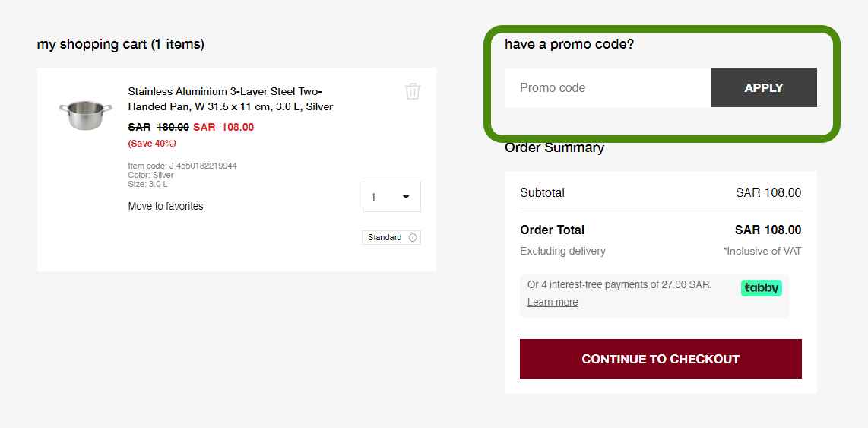This screenshot has width=868, height=428.
Task: Click the tabby logo badge
Action: tap(761, 288)
